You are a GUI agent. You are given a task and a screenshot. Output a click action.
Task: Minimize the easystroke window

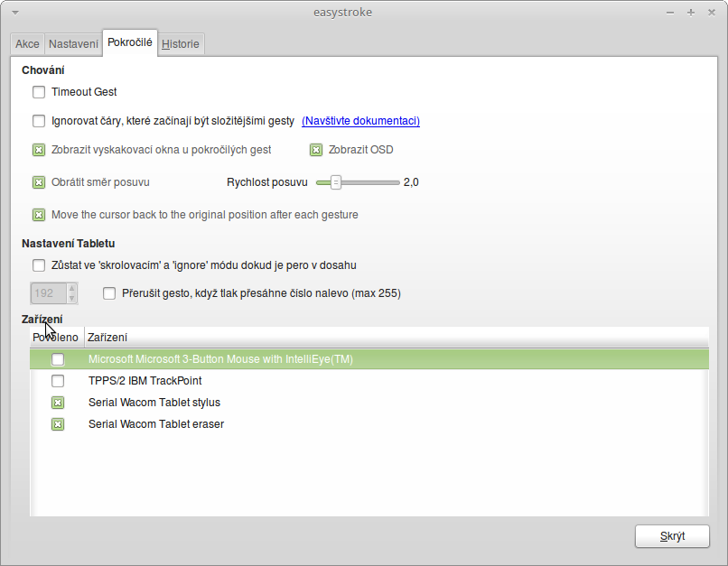click(x=670, y=13)
